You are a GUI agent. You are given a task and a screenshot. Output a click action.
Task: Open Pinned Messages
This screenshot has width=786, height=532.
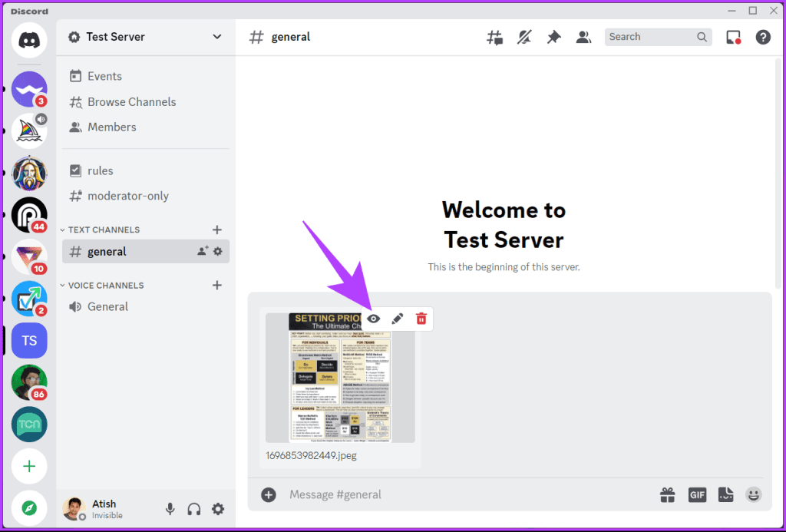coord(553,36)
